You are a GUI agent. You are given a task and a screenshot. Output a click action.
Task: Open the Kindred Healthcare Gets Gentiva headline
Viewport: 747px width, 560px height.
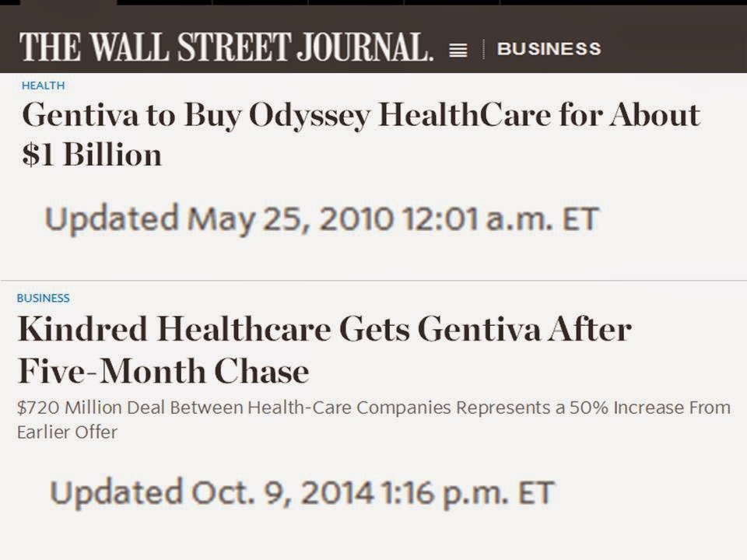point(324,330)
